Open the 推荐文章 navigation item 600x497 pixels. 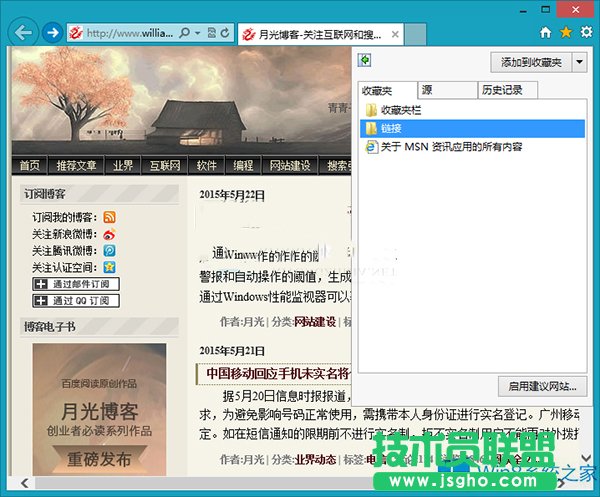click(76, 165)
